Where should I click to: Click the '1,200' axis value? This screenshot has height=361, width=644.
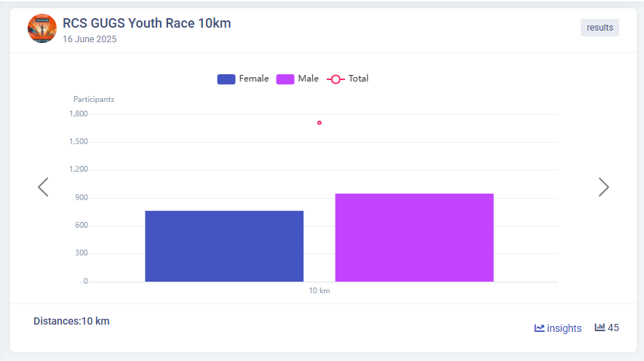tap(79, 169)
